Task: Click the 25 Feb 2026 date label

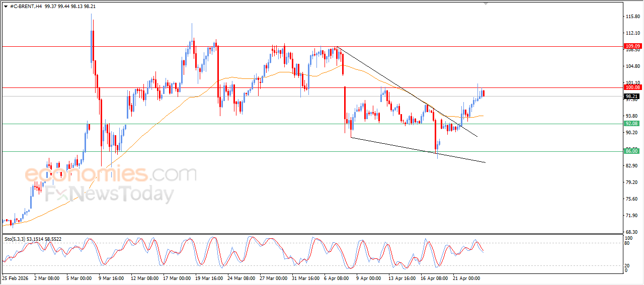Action: click(x=15, y=277)
